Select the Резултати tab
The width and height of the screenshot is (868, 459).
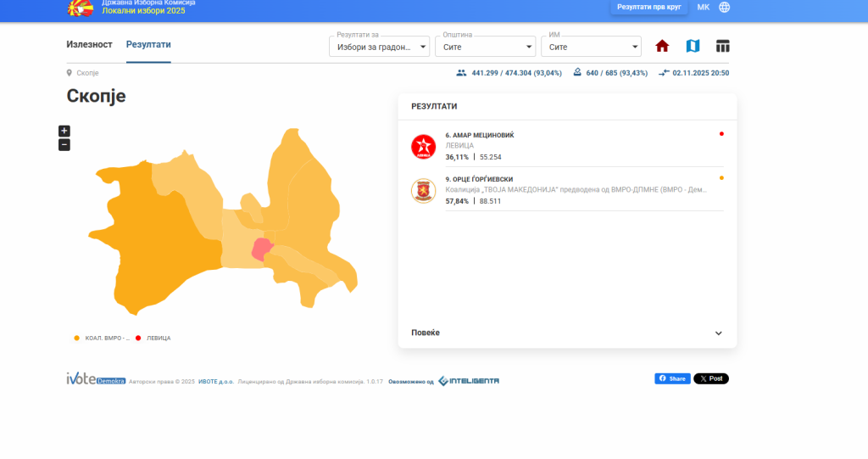click(148, 44)
